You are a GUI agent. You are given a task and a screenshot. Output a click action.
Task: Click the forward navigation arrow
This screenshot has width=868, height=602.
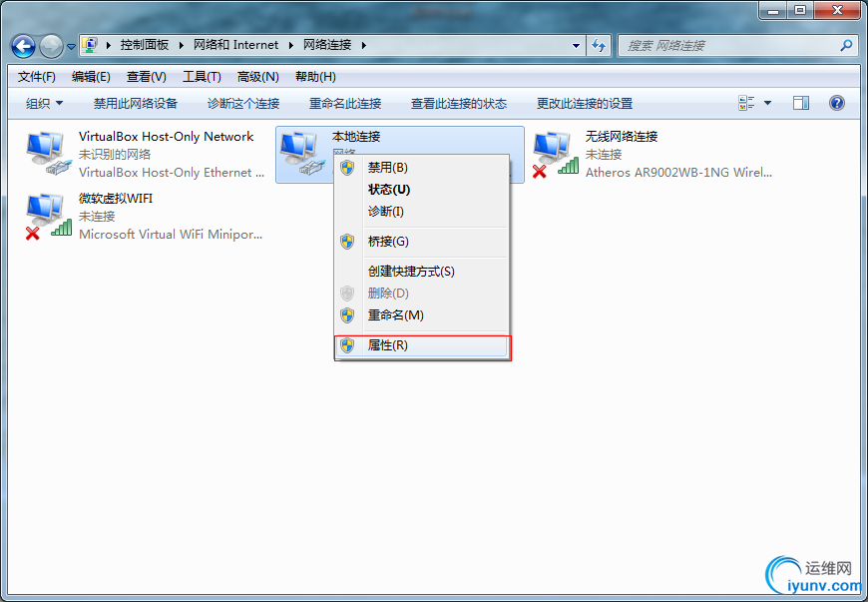tap(52, 46)
